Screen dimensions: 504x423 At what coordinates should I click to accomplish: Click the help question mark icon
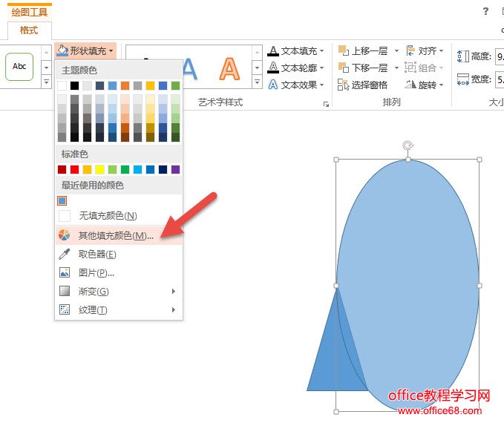[x=485, y=11]
